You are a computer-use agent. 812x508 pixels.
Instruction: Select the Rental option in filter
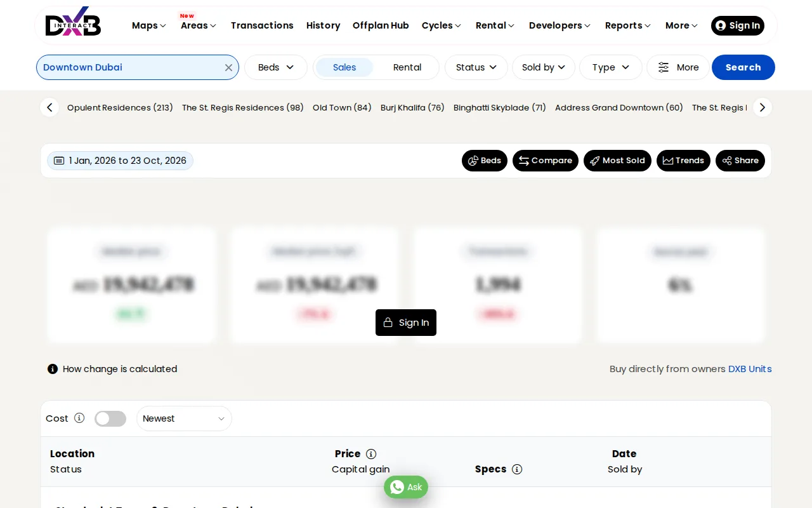tap(407, 67)
